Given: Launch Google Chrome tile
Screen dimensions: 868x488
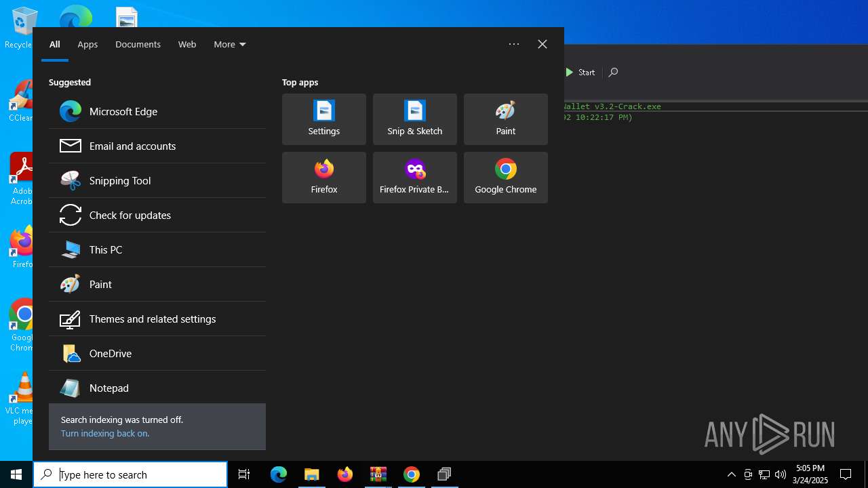Looking at the screenshot, I should coord(506,178).
